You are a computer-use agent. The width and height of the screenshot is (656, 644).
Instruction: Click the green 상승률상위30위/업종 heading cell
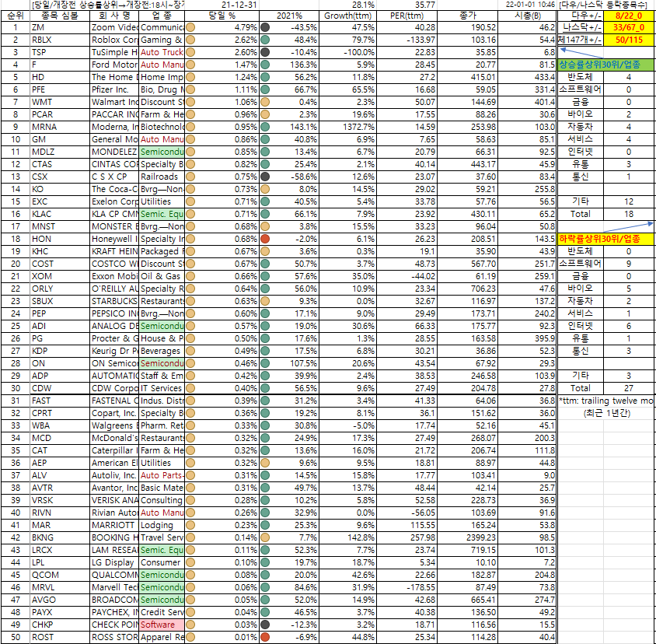click(x=605, y=65)
